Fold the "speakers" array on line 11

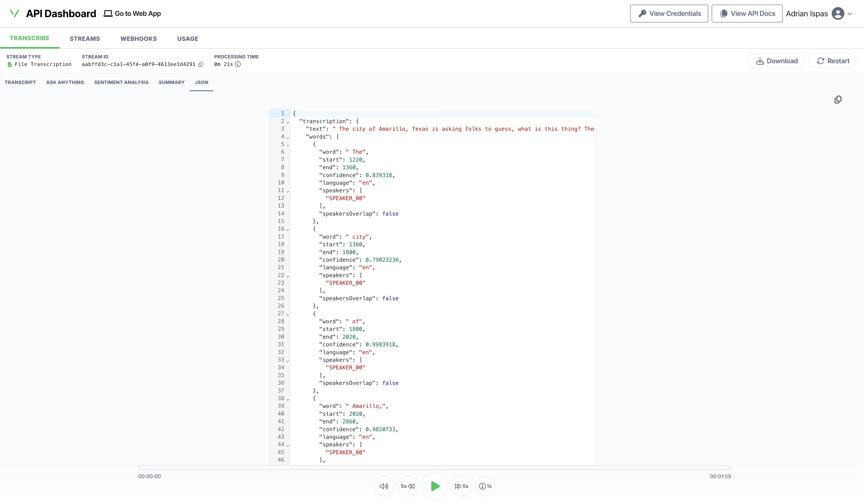click(288, 191)
